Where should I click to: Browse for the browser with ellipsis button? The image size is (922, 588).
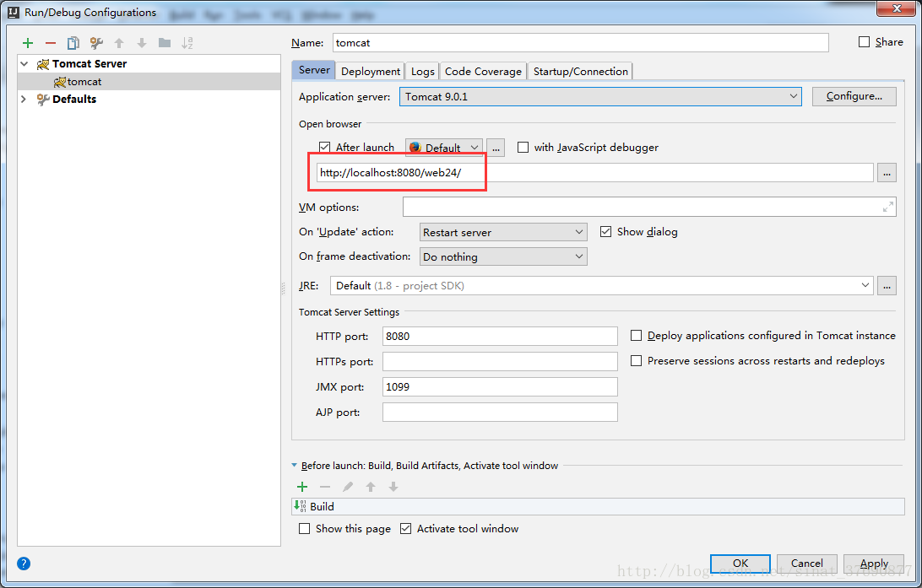coord(496,148)
